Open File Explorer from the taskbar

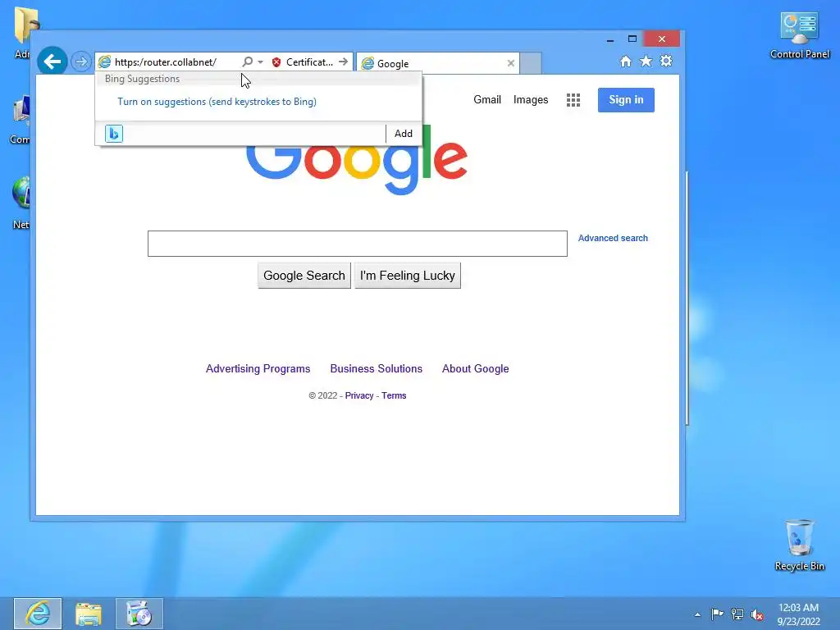[89, 614]
